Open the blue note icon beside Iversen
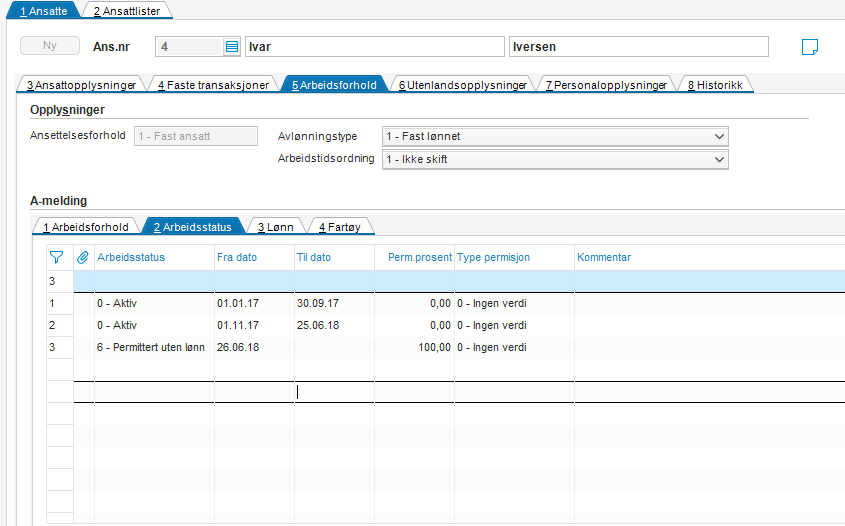 coord(809,47)
